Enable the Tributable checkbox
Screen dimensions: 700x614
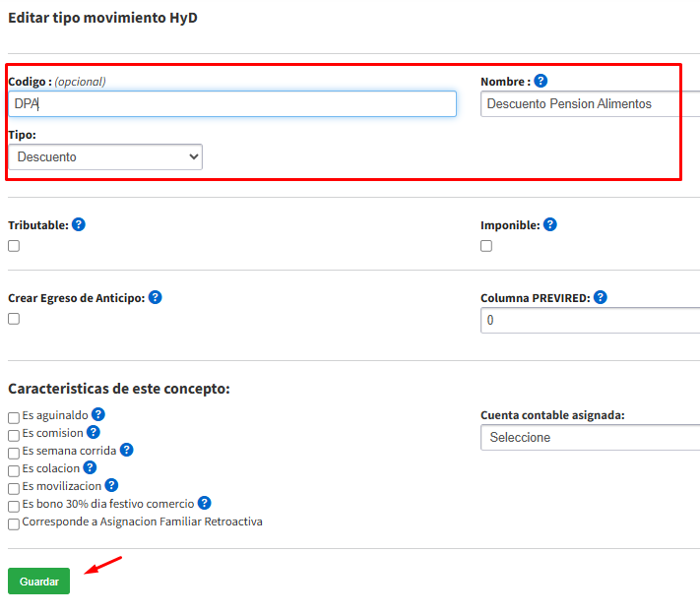click(x=14, y=246)
